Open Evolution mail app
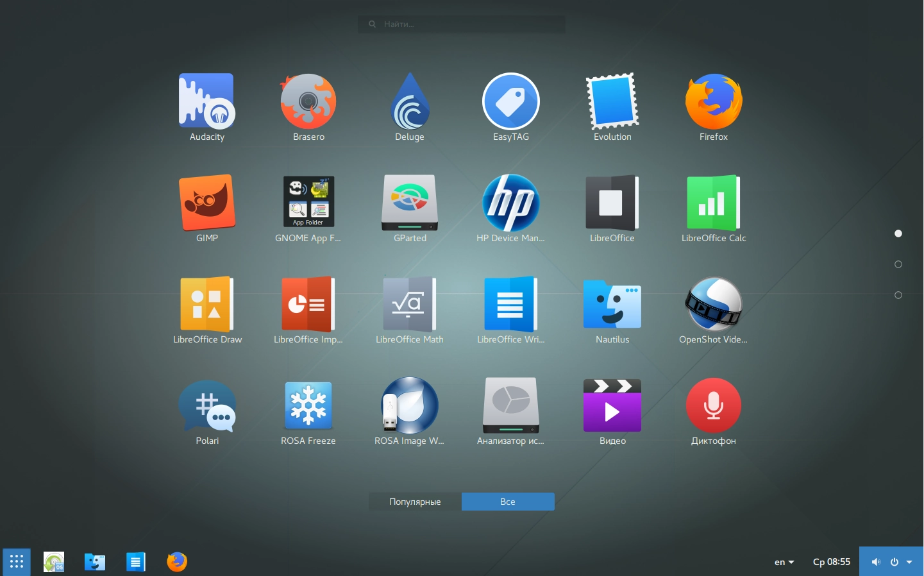 click(x=612, y=101)
